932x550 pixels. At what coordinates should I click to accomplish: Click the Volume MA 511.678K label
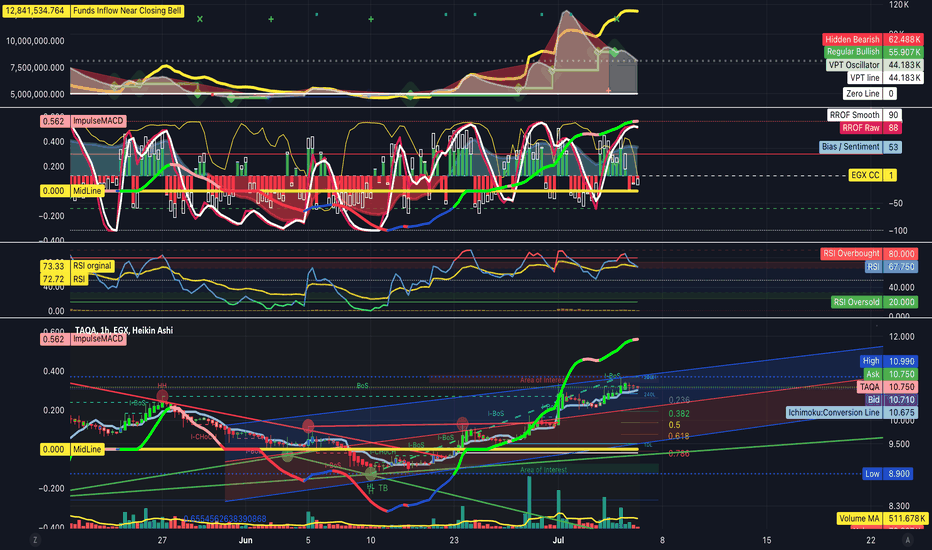[x=882, y=518]
